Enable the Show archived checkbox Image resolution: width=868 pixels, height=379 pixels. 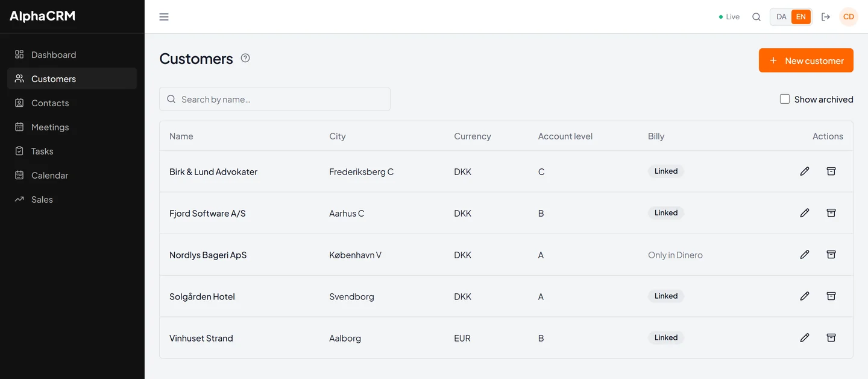785,99
